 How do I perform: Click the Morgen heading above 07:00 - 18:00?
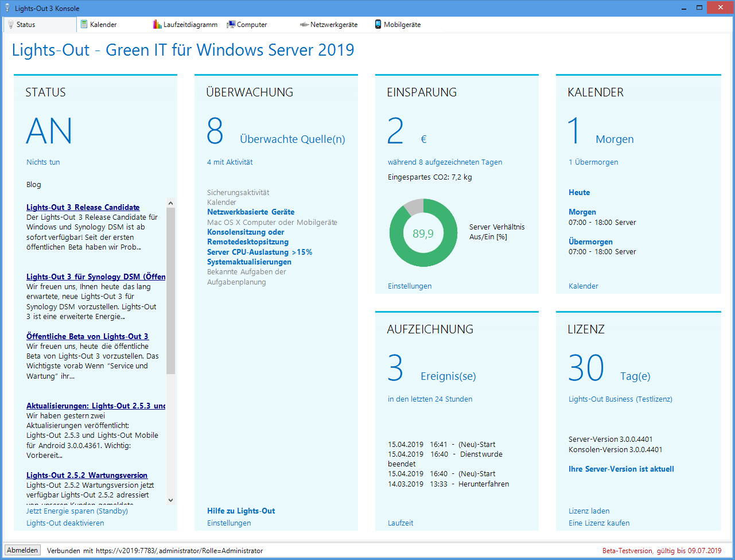[x=582, y=212]
